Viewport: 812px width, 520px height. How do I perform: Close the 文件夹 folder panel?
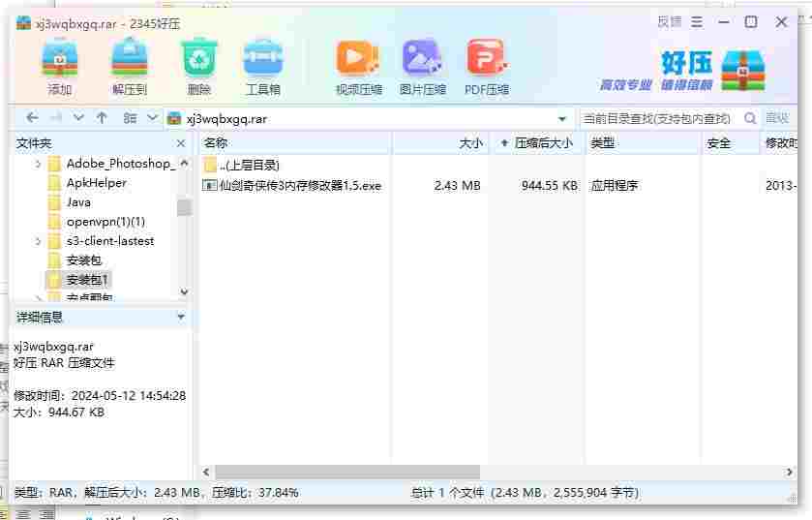pyautogui.click(x=181, y=143)
